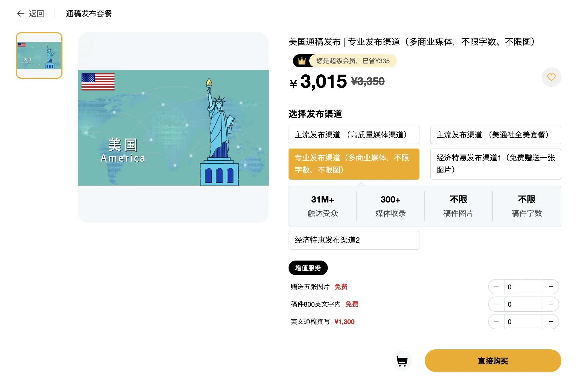Select the America product thumbnail

tap(39, 55)
